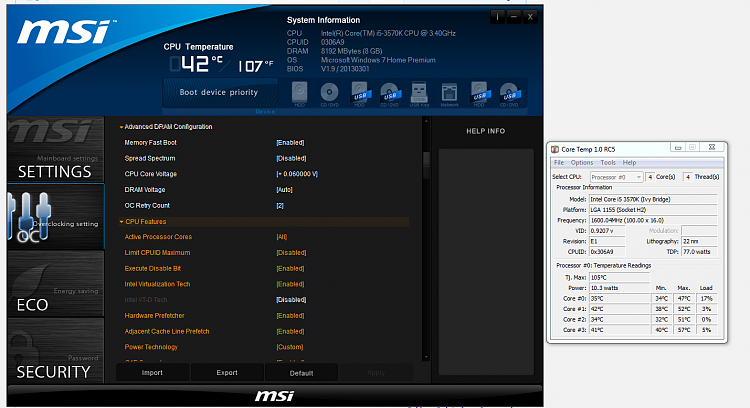Viewport: 750px width, 408px height.
Task: Open the SETTINGS mainboard section
Action: [55, 149]
